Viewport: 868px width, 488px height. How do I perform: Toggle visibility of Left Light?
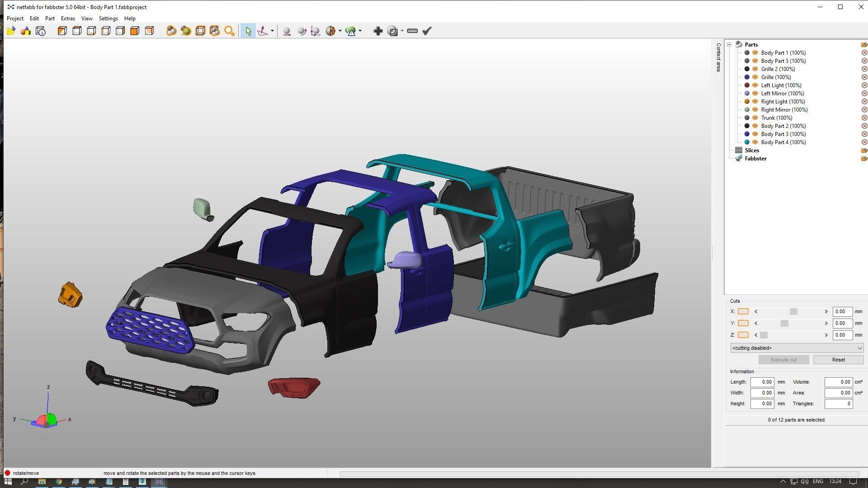click(x=755, y=85)
